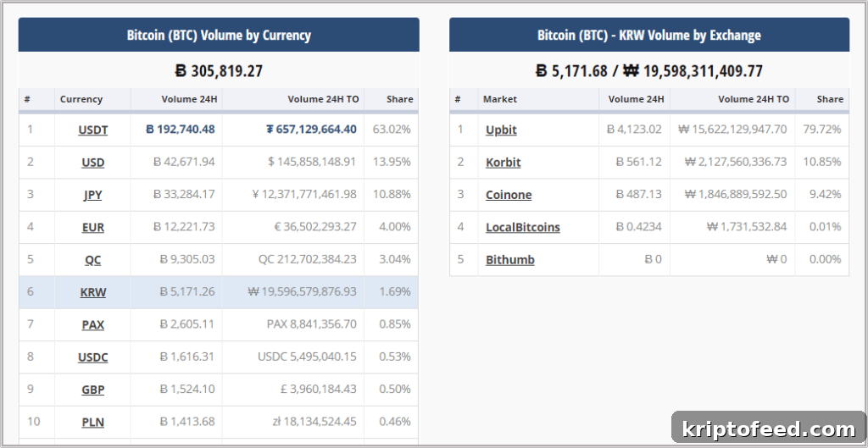
Task: Click the JPY currency link
Action: (x=93, y=196)
